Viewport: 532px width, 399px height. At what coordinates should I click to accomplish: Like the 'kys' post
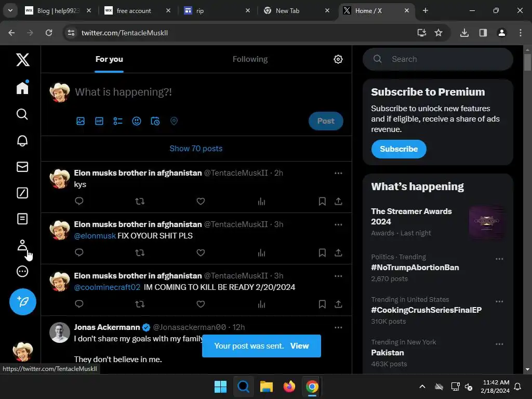[201, 201]
